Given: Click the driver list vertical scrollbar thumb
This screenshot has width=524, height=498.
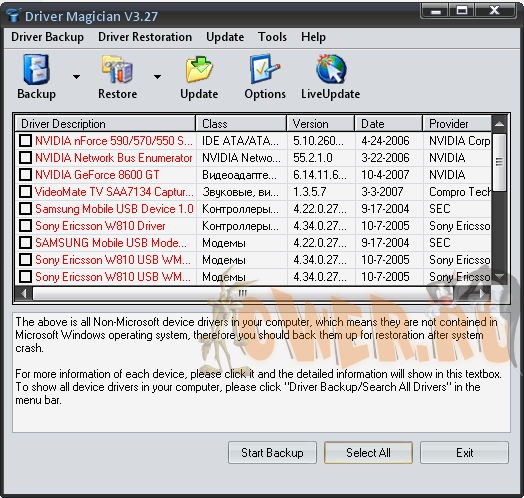Looking at the screenshot, I should click(500, 162).
